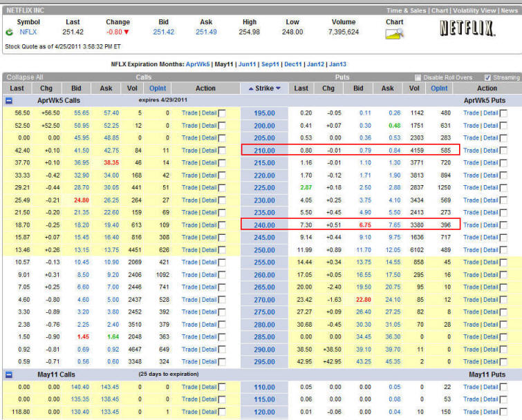The image size is (522, 420).
Task: Enable the Disable Roll Overs checkbox
Action: pyautogui.click(x=418, y=77)
